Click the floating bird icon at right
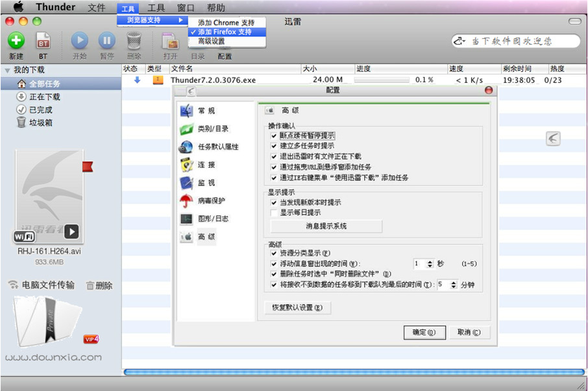Viewport: 588px width, 391px height. pyautogui.click(x=553, y=139)
